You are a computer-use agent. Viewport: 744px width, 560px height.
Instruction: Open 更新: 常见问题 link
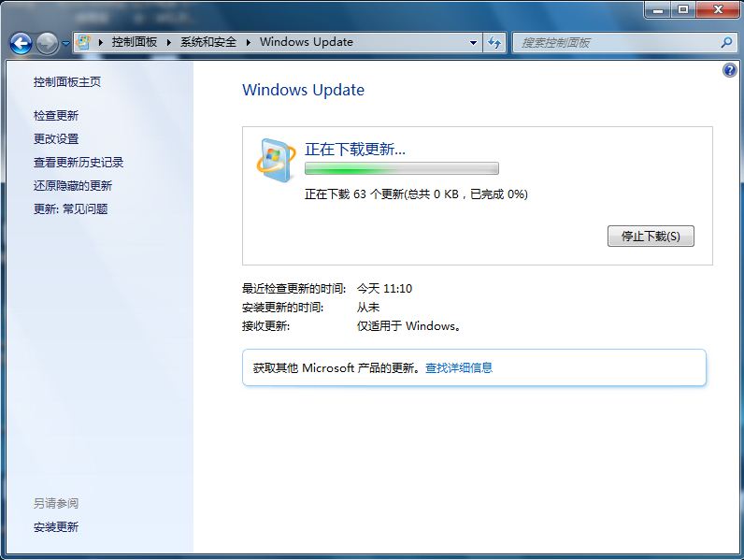pyautogui.click(x=70, y=208)
